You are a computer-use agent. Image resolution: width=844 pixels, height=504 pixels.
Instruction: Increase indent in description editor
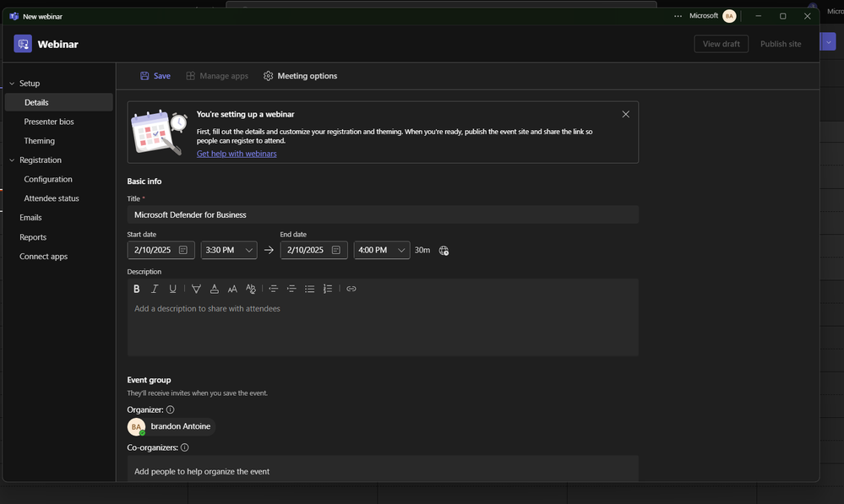click(x=291, y=289)
